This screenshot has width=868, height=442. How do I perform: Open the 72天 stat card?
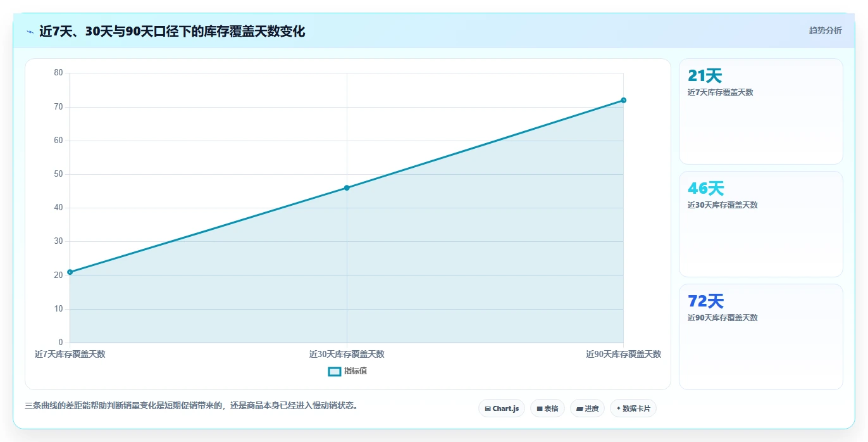coord(761,337)
